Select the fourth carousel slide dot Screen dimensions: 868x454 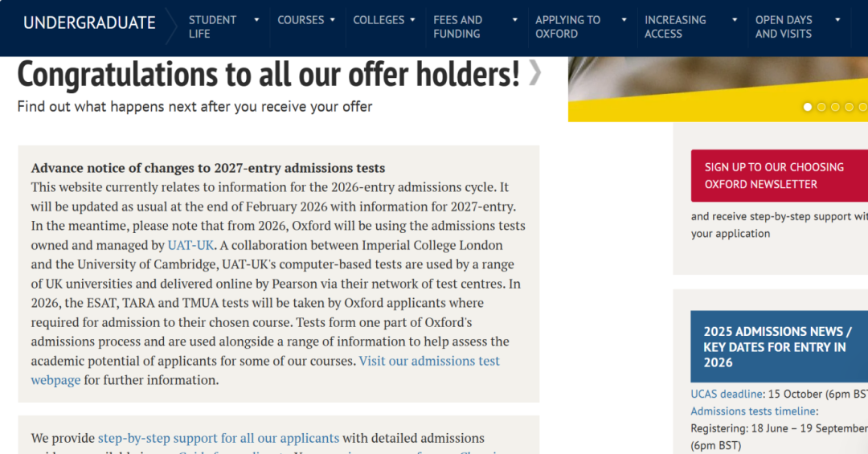click(x=849, y=107)
